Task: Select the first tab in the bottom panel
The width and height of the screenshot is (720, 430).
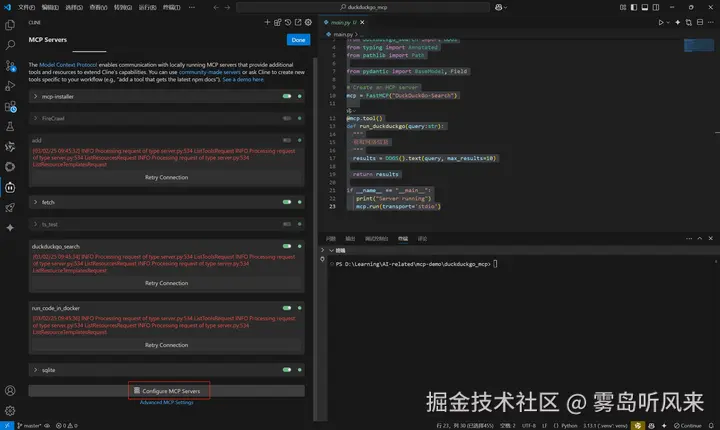Action: point(331,238)
